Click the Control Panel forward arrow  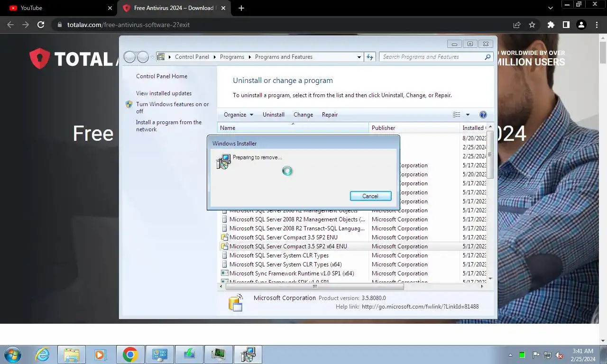(x=143, y=57)
